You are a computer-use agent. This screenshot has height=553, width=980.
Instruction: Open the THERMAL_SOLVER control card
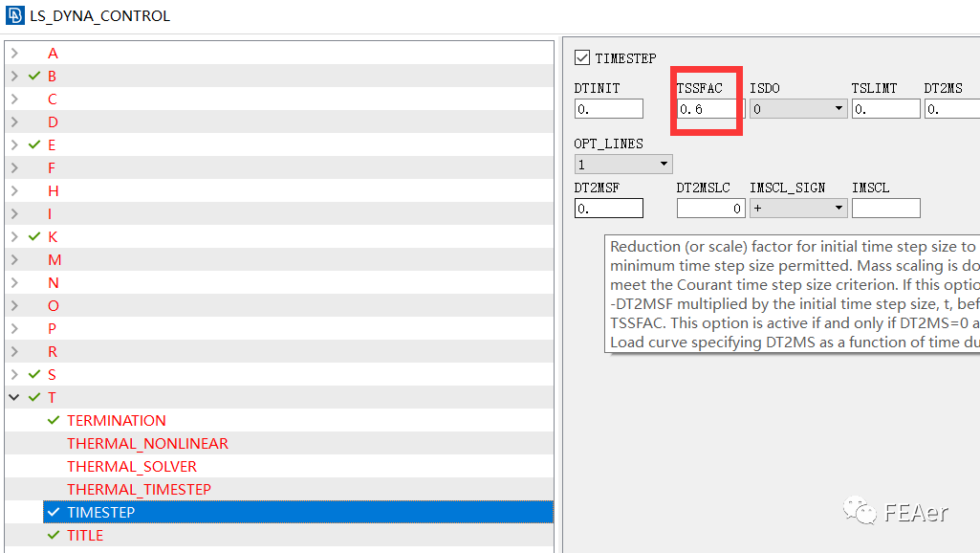click(x=132, y=466)
